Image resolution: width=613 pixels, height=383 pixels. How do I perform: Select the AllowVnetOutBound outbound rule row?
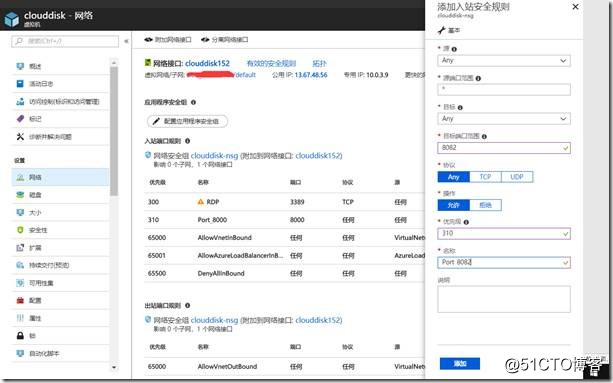pyautogui.click(x=285, y=367)
